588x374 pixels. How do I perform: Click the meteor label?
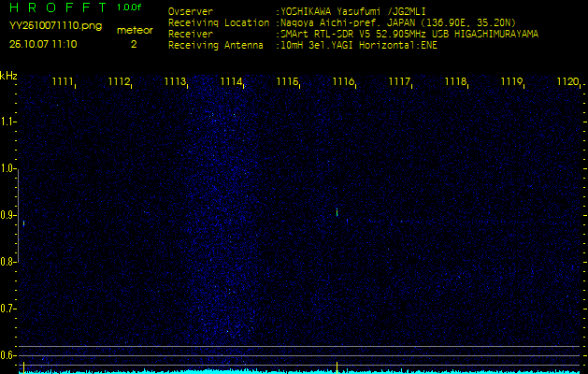coord(135,31)
